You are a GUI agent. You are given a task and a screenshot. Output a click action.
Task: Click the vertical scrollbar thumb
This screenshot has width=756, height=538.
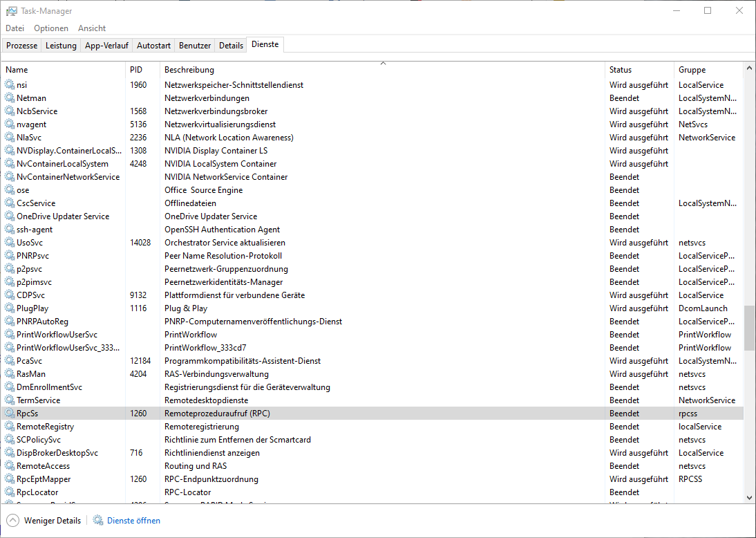749,328
